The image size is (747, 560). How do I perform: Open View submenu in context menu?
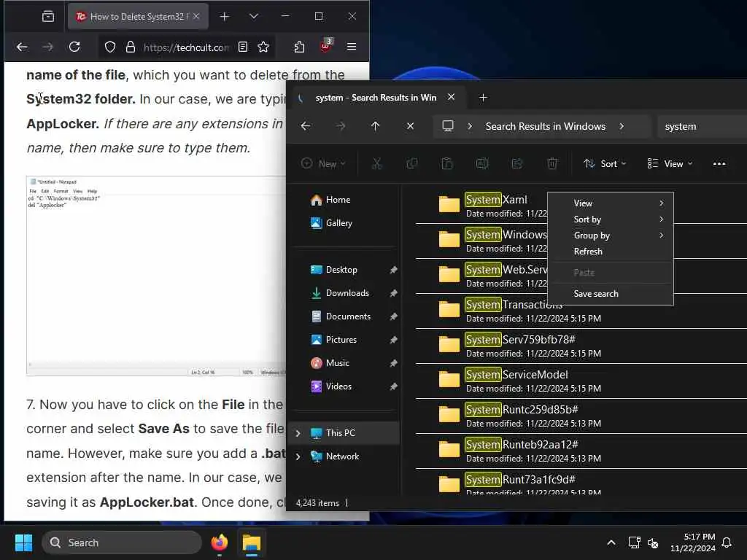click(x=611, y=203)
